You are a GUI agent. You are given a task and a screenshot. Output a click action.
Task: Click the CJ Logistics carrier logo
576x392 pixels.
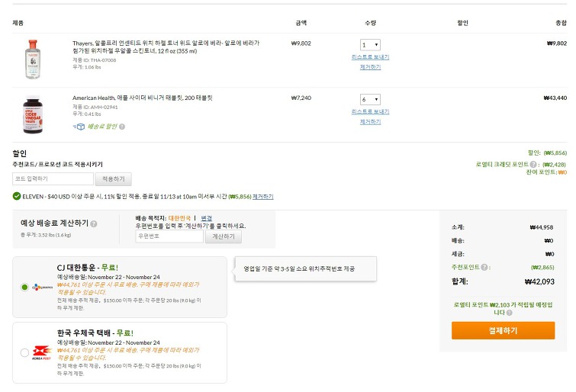[43, 288]
